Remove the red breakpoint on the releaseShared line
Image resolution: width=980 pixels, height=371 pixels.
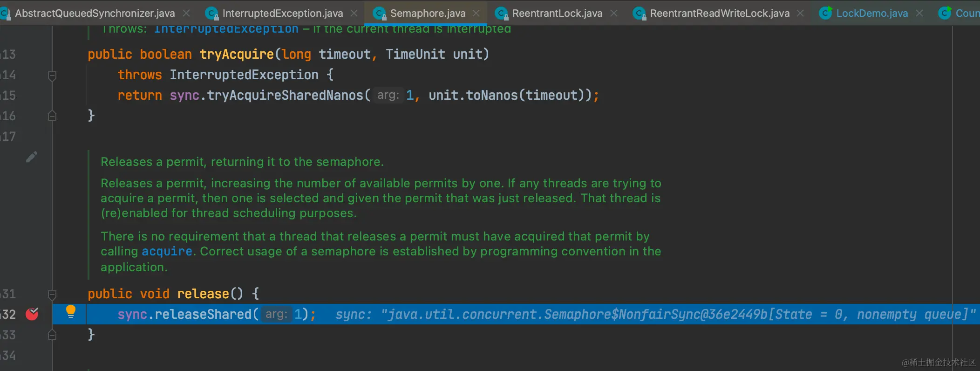coord(32,314)
